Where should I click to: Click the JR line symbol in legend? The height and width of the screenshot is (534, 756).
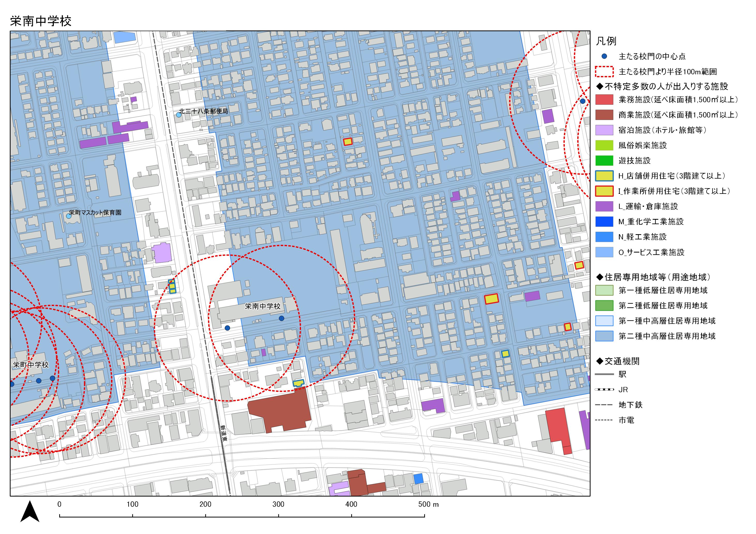[604, 390]
